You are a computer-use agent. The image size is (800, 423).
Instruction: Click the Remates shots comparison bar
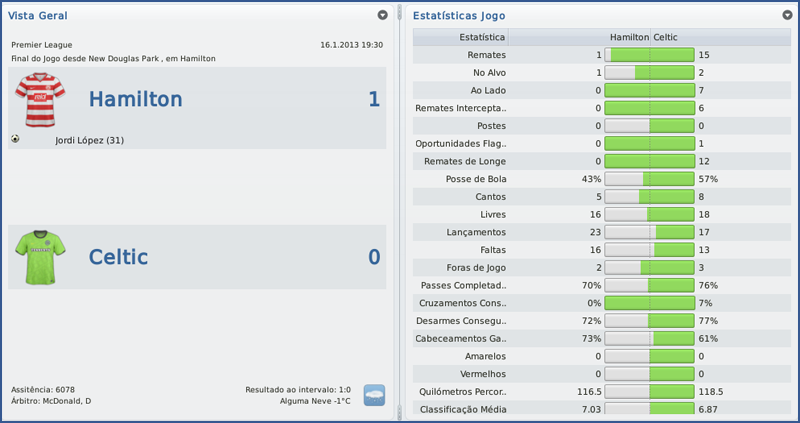click(649, 55)
